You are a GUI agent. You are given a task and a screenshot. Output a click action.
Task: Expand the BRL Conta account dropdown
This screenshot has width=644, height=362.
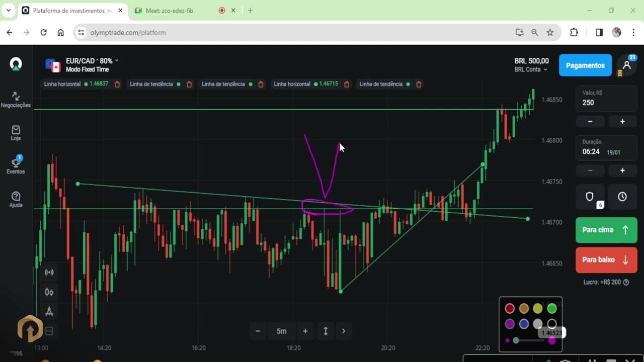tap(531, 69)
